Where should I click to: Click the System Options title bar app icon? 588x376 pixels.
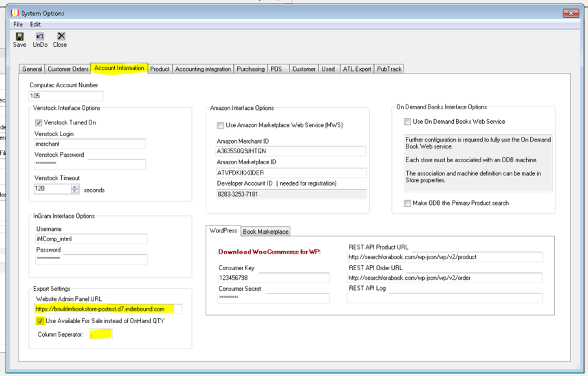pyautogui.click(x=14, y=13)
